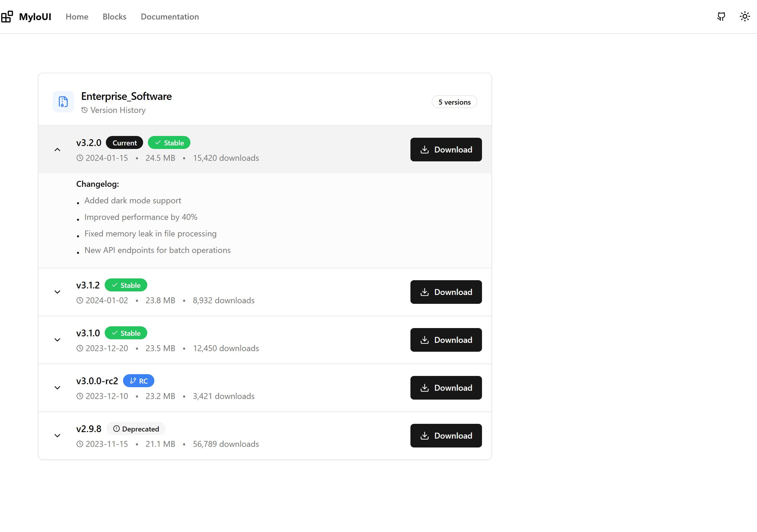The image size is (757, 532).
Task: Click the RC badge on v3.0.0-rc2
Action: point(138,381)
